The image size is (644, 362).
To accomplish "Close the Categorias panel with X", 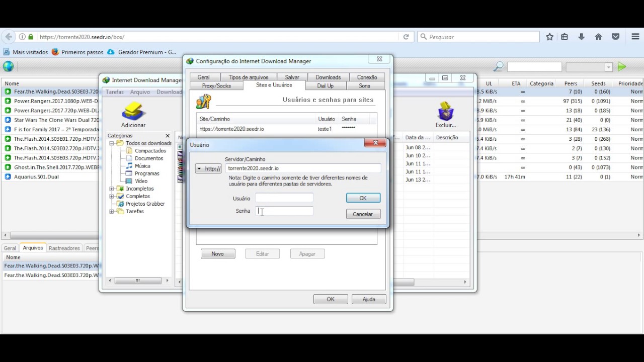I will [x=168, y=136].
